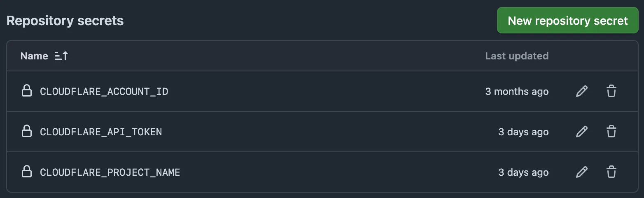Edit the CLOUDFLARE_API_TOKEN secret with the pencil icon
644x198 pixels.
pyautogui.click(x=581, y=132)
